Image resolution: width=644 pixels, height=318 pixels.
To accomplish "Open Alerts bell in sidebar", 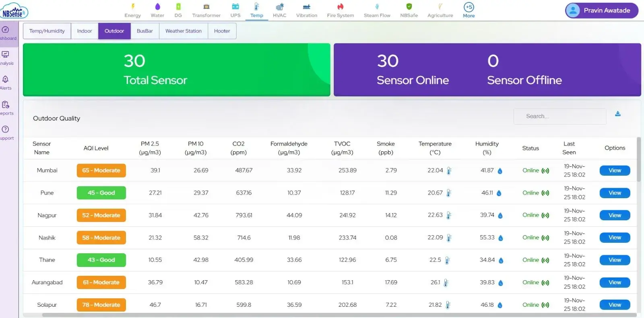I will point(6,80).
